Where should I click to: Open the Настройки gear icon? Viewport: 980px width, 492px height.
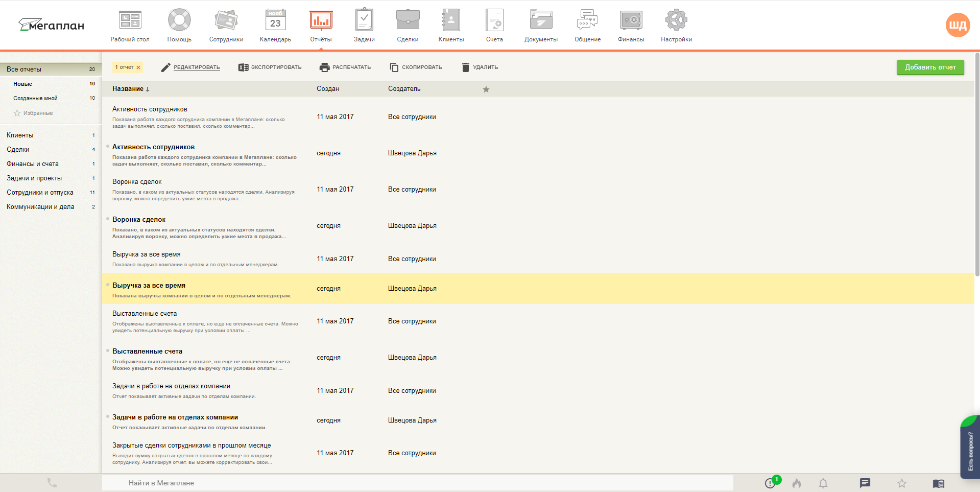coord(676,20)
